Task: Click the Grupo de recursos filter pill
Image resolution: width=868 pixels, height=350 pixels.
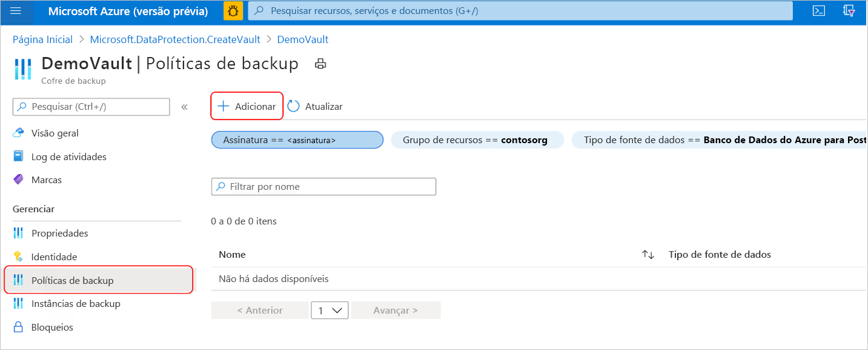Action: [x=478, y=140]
